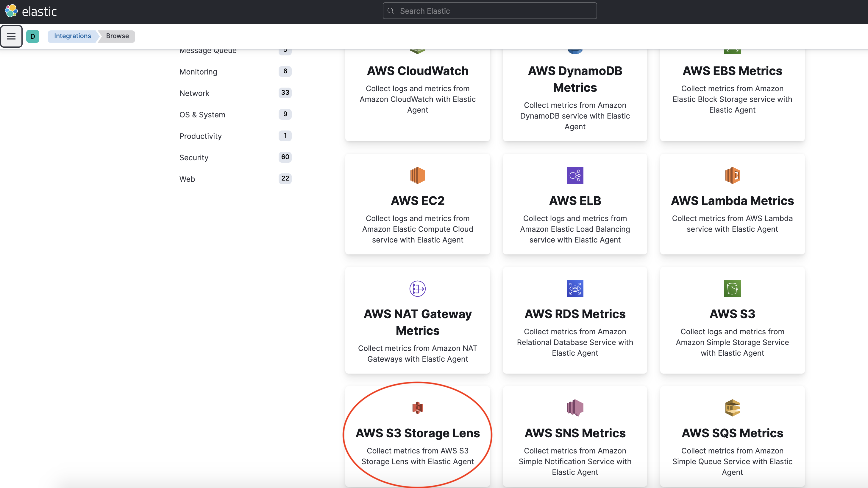This screenshot has width=868, height=488.
Task: Click the AWS ELB purple icon
Action: (x=574, y=175)
